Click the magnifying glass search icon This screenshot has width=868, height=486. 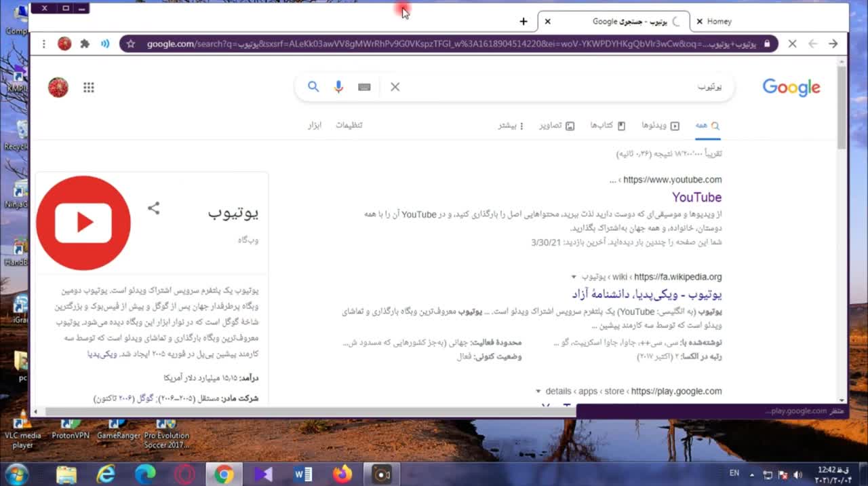click(x=313, y=87)
